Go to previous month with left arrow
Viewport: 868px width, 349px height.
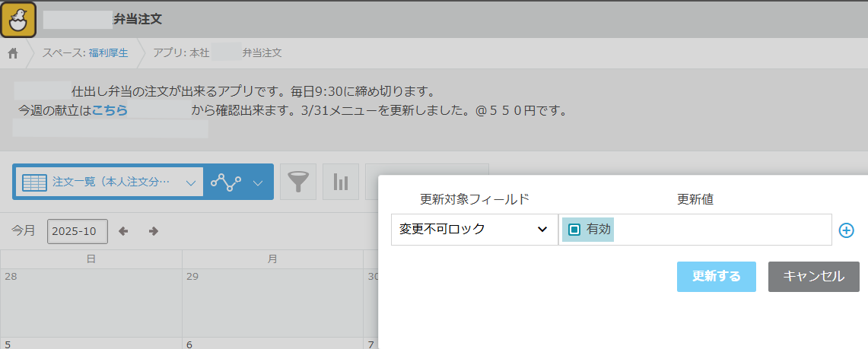pyautogui.click(x=123, y=231)
